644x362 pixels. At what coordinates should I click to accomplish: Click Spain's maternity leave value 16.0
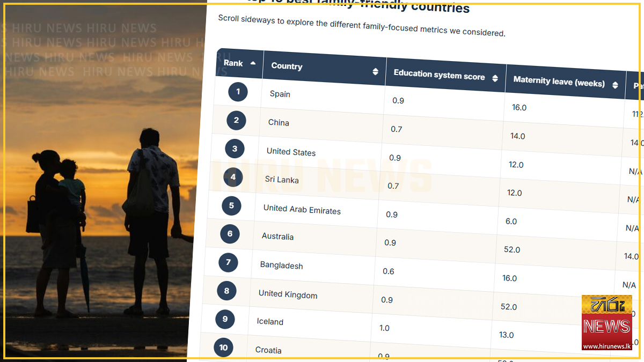pyautogui.click(x=519, y=107)
